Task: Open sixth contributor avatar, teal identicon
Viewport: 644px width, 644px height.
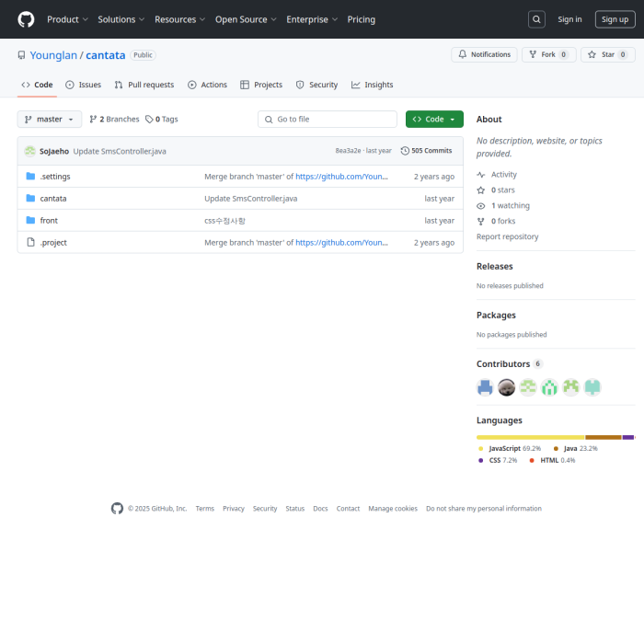Action: point(592,387)
